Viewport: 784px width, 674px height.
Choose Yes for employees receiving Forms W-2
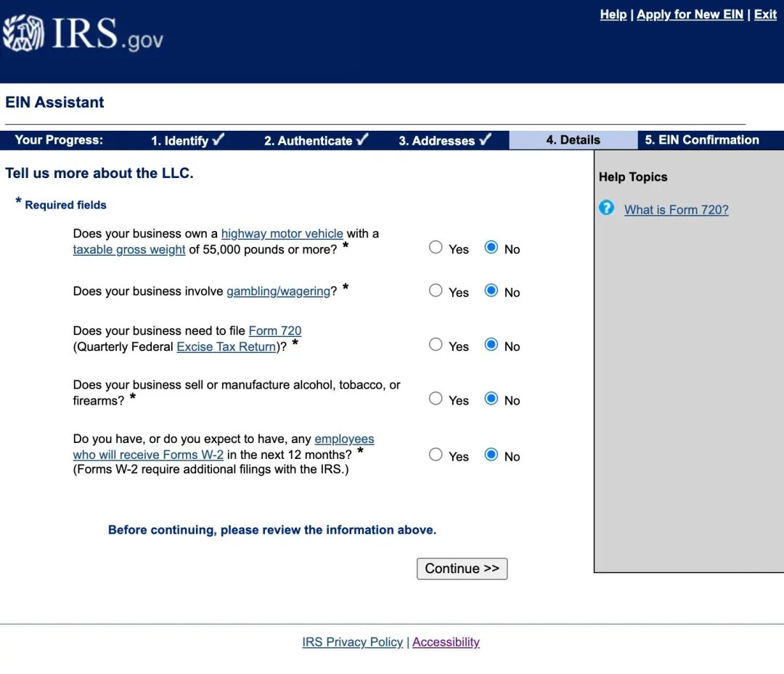click(436, 455)
